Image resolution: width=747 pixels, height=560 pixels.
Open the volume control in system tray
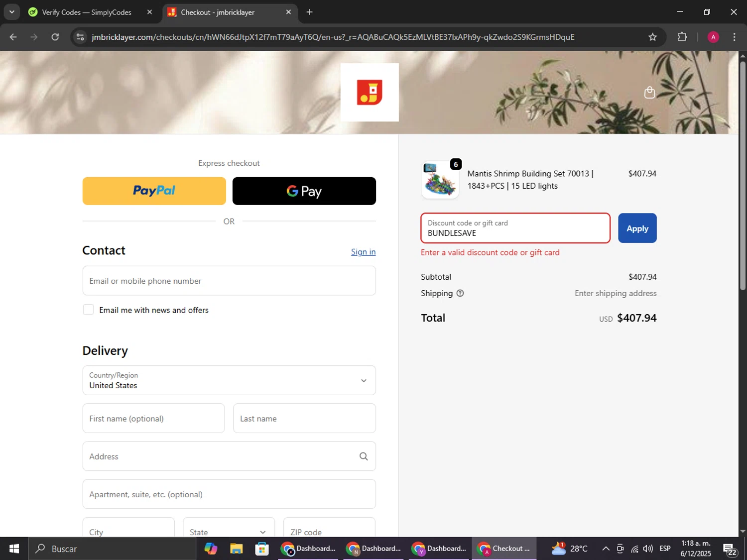tap(648, 549)
